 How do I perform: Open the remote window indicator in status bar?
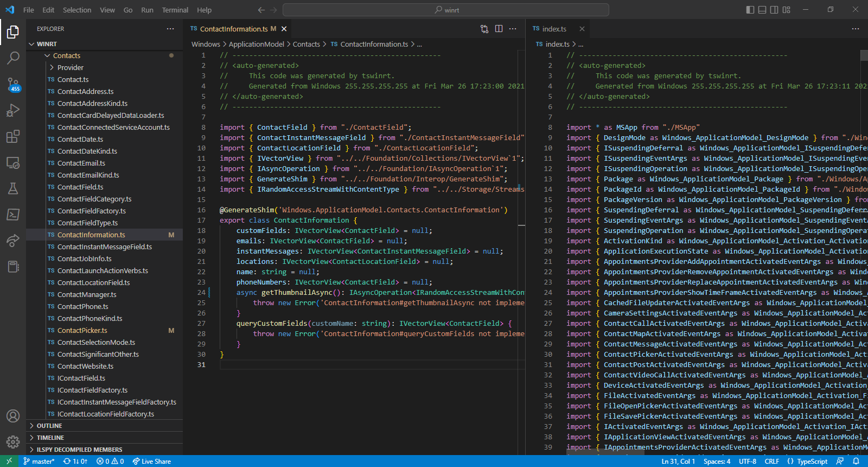click(x=9, y=461)
